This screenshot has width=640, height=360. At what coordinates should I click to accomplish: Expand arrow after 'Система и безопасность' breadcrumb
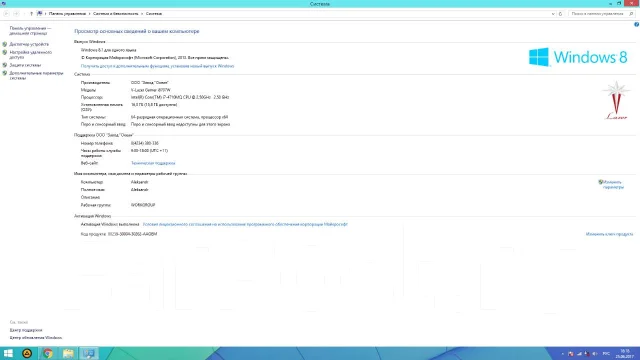pos(142,14)
